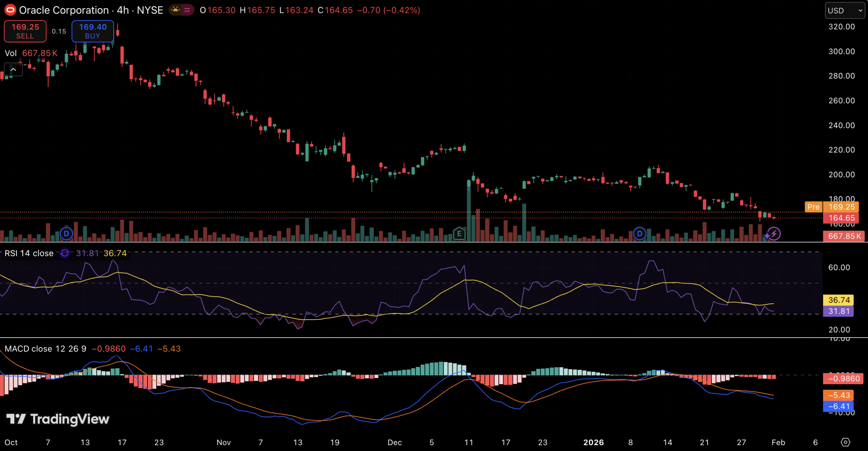The image size is (868, 451).
Task: Click the January dividend D marker
Action: tap(639, 233)
